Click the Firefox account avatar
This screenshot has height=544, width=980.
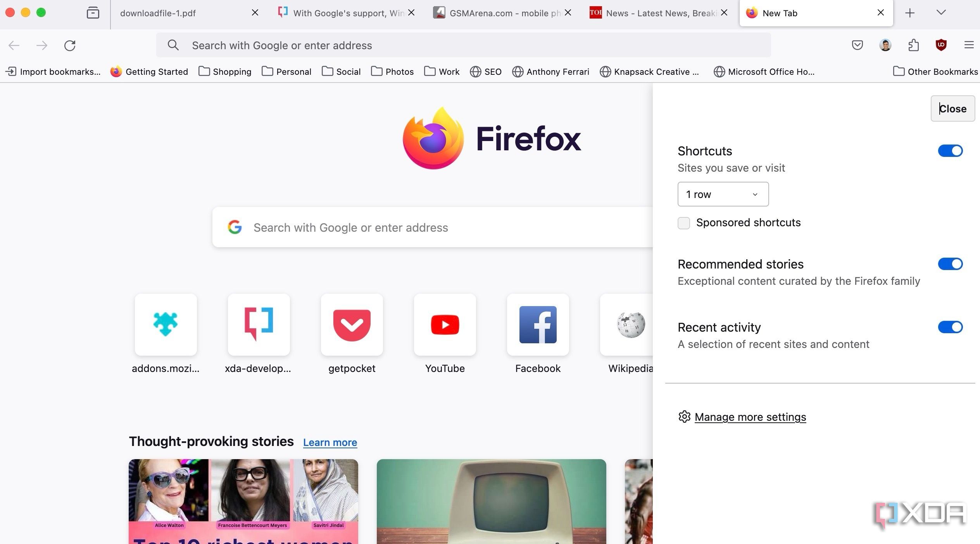click(x=885, y=45)
